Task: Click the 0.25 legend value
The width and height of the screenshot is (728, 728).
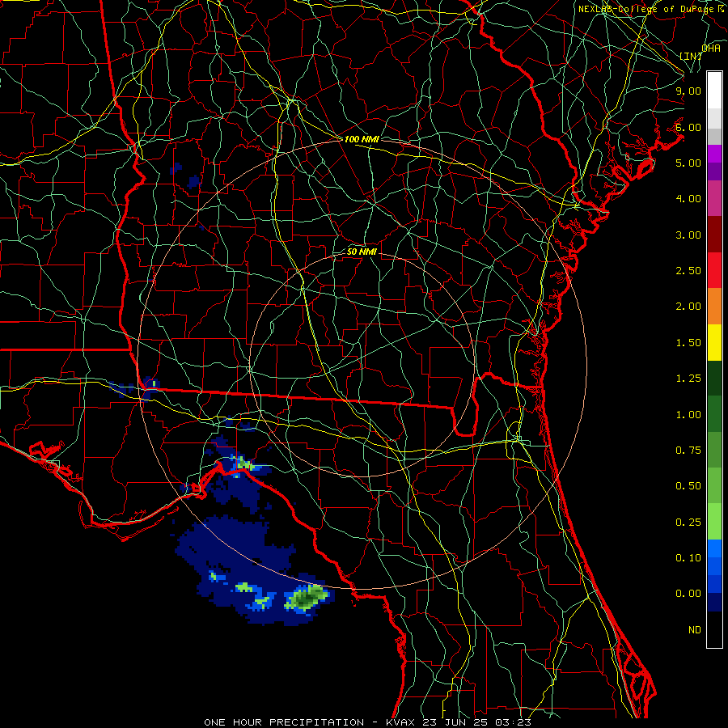Action: click(x=688, y=523)
